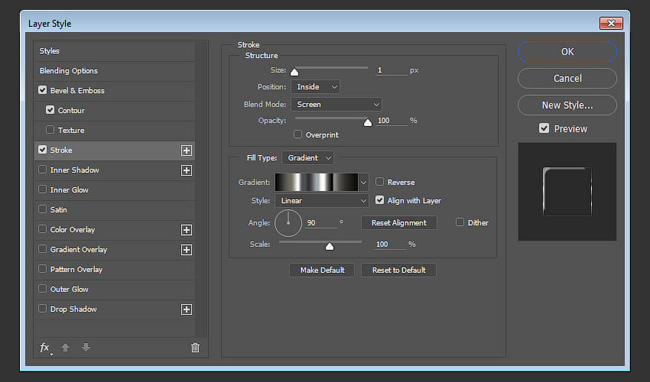
Task: Enable the Satin effect checkbox
Action: 42,209
